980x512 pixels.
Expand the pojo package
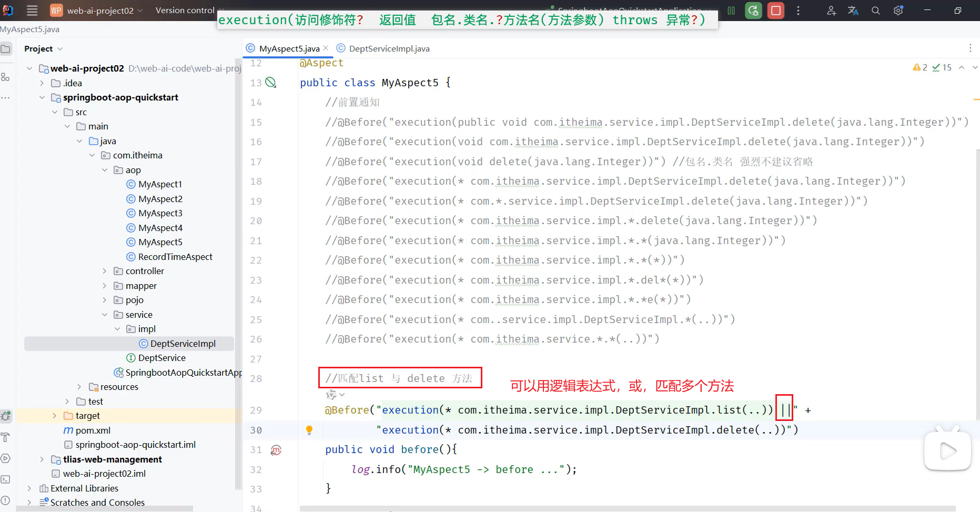tap(105, 300)
